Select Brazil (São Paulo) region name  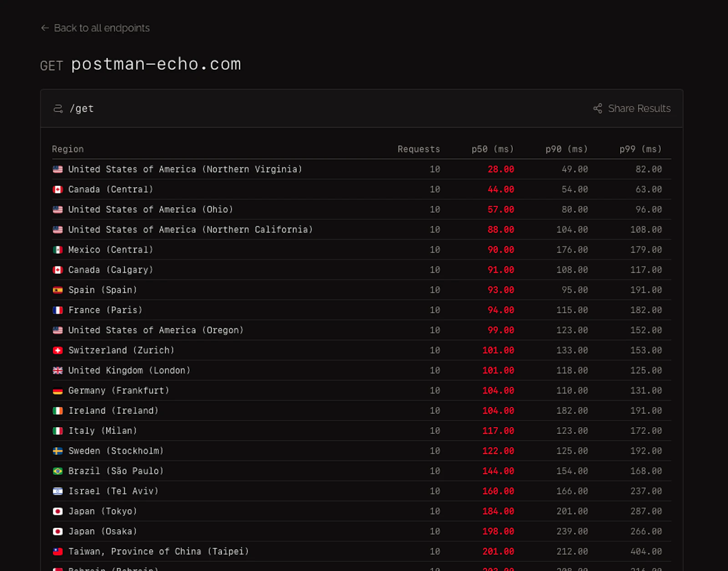tap(116, 471)
